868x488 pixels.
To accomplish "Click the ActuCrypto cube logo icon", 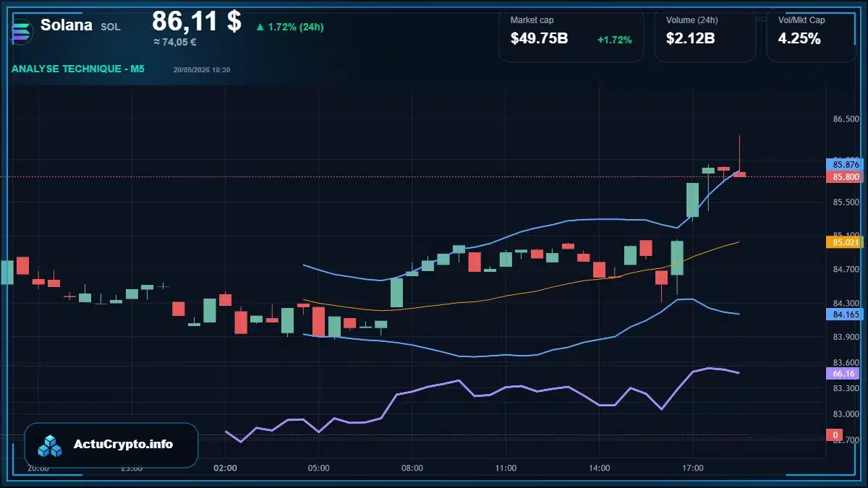I will pos(51,445).
